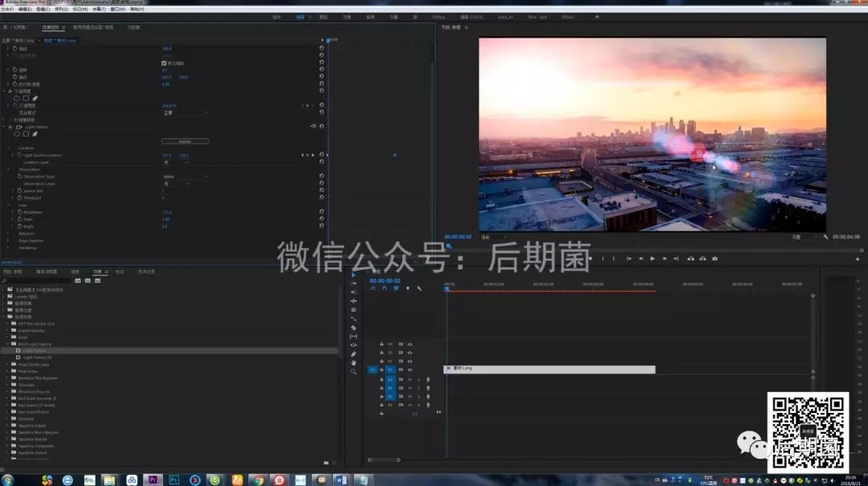Open the Location Layer dropdown
This screenshot has height=486, width=868.
(177, 162)
